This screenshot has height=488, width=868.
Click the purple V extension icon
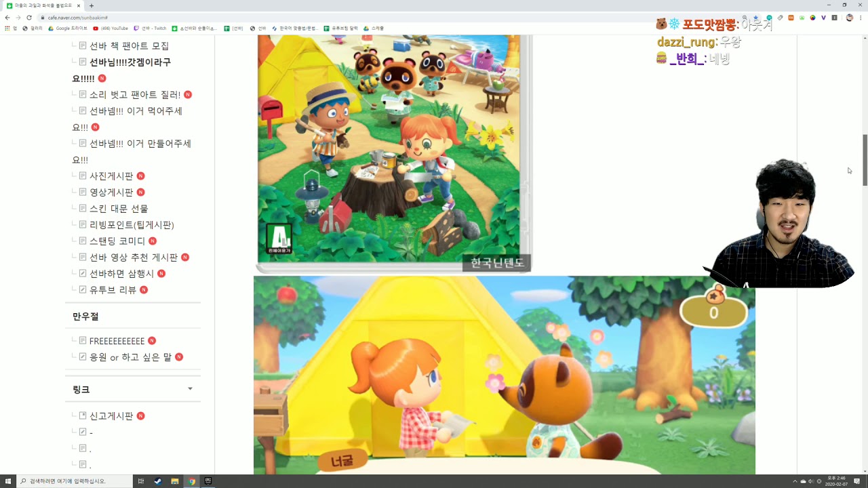[823, 18]
